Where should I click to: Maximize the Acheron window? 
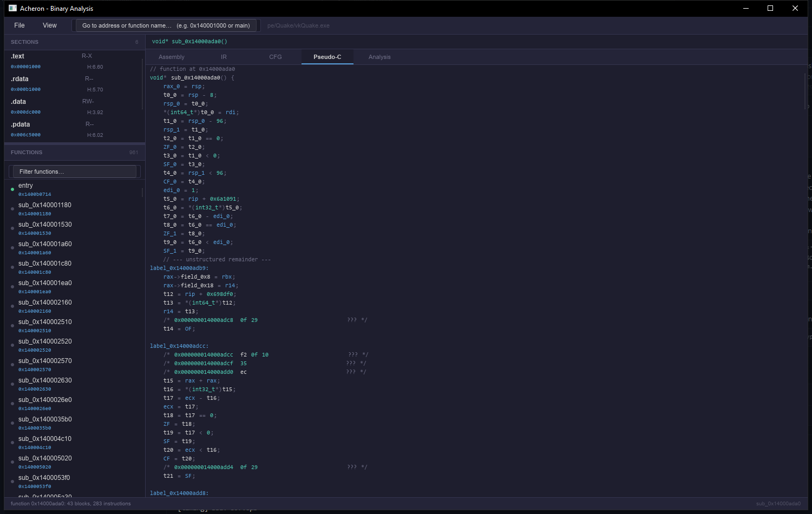point(770,8)
